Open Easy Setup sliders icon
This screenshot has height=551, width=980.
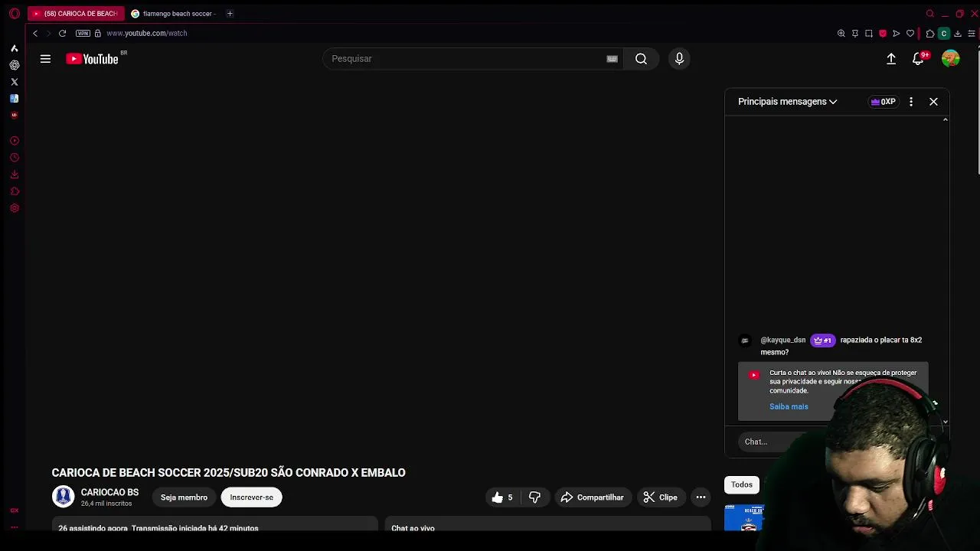[x=972, y=34]
